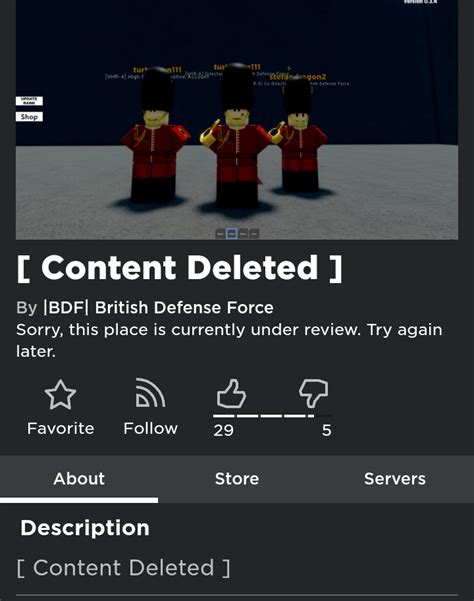Image resolution: width=474 pixels, height=601 pixels.
Task: Click the game thumbnail image
Action: click(237, 120)
